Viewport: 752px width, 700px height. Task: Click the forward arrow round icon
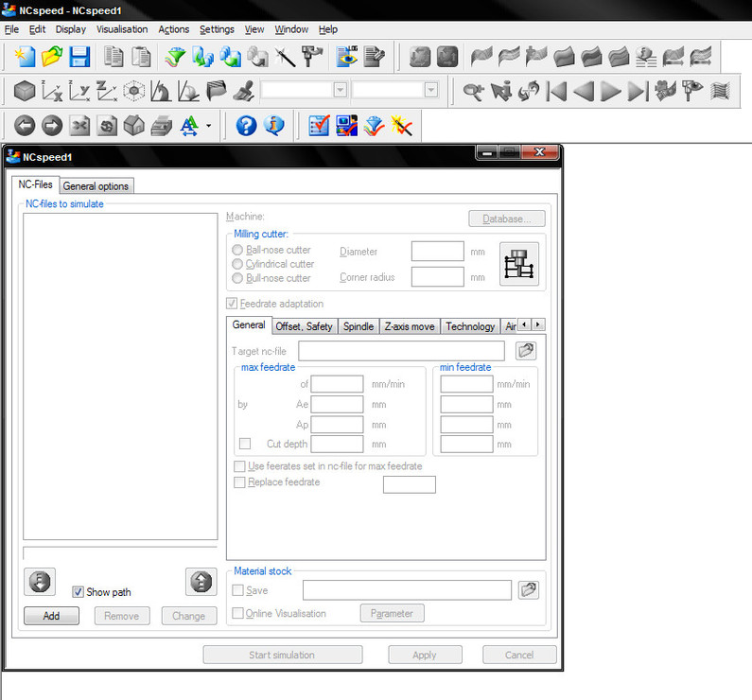click(52, 126)
